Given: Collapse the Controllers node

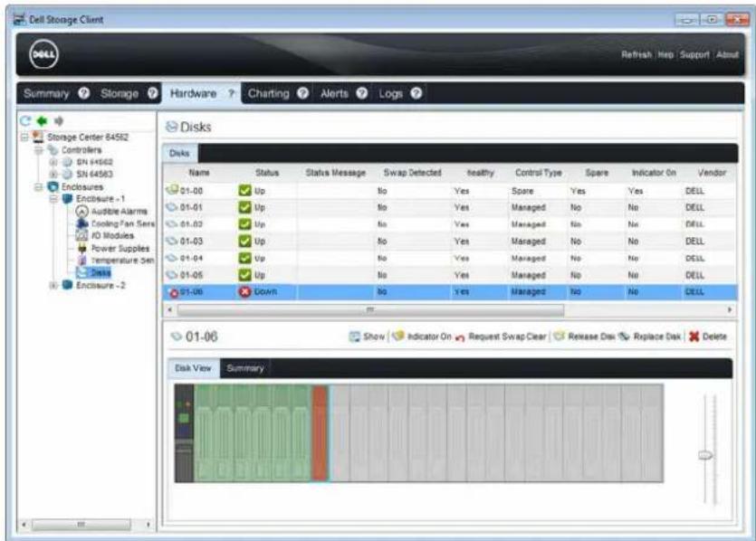Looking at the screenshot, I should [x=39, y=150].
